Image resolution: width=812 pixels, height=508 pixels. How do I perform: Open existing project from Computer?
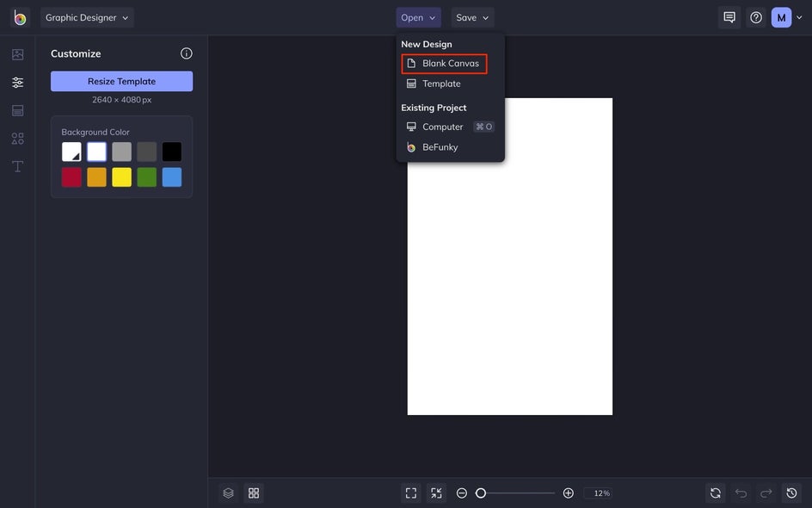coord(450,127)
